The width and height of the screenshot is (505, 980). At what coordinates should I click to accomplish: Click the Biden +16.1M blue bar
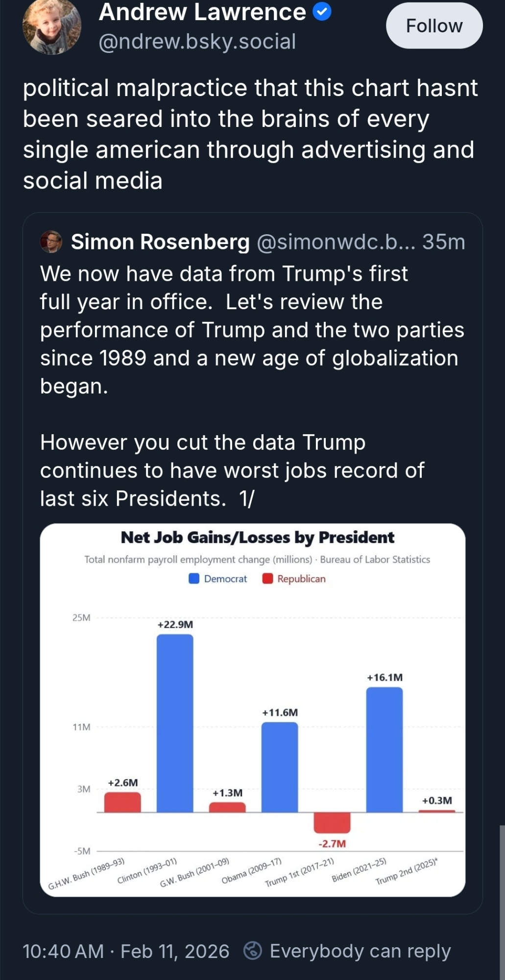pos(385,749)
